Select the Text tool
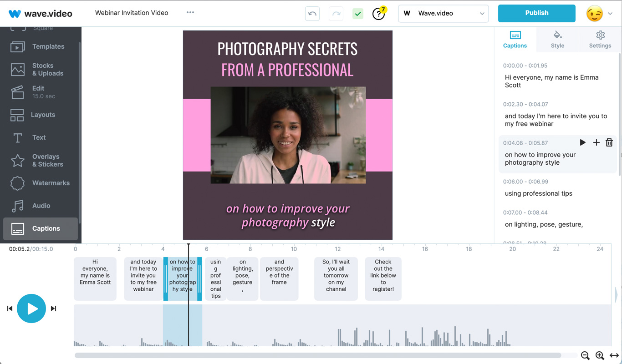 click(x=39, y=137)
